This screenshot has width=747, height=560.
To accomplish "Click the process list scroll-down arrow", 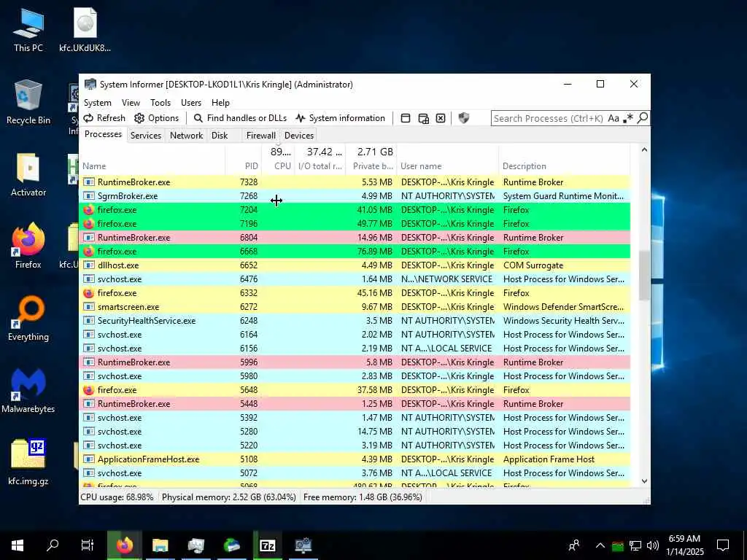I will pyautogui.click(x=644, y=481).
